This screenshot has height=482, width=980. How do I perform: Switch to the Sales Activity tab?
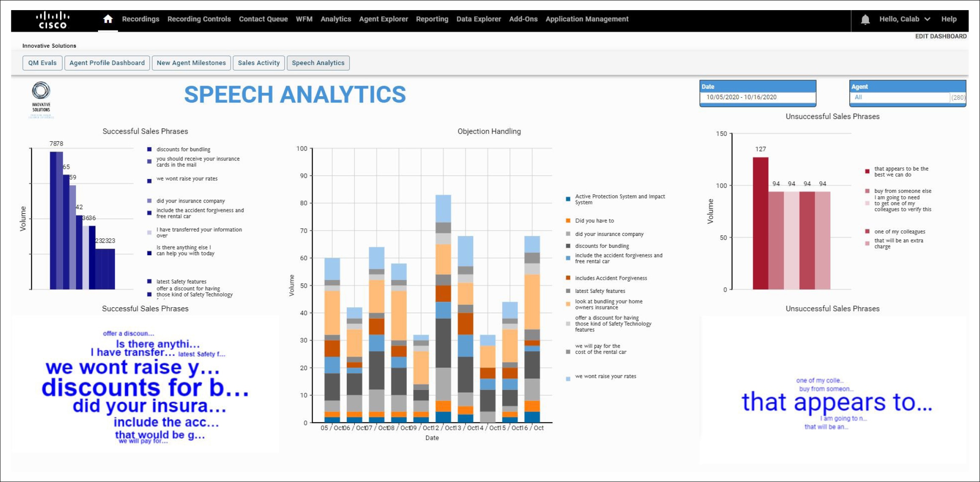point(259,63)
